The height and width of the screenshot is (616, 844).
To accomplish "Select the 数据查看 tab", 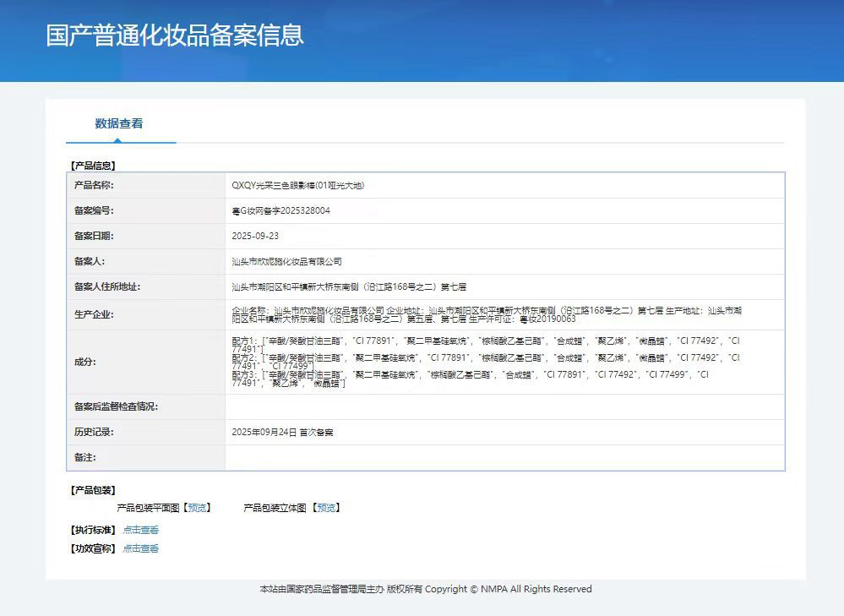I will 119,123.
